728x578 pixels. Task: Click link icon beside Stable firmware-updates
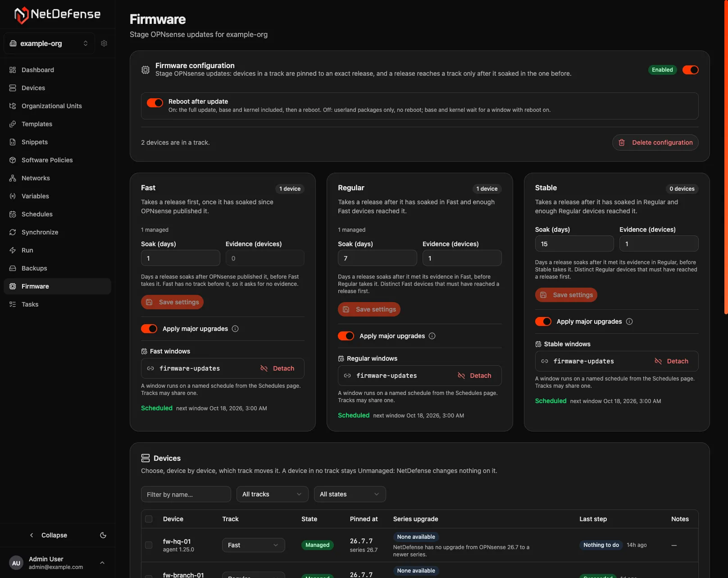click(545, 361)
